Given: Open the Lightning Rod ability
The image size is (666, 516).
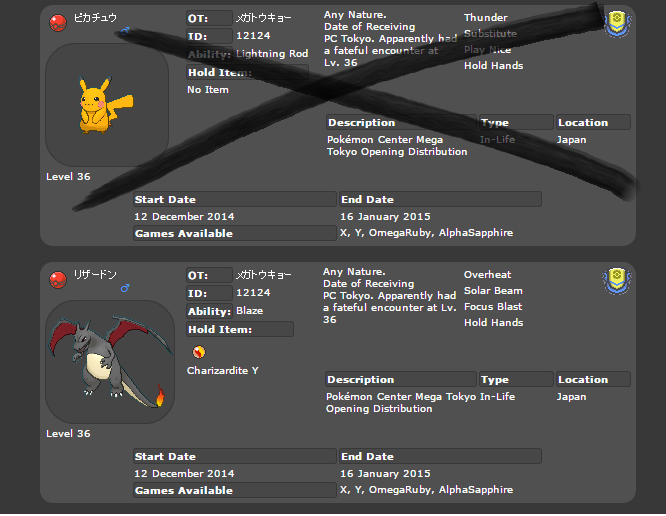Looking at the screenshot, I should [x=271, y=54].
